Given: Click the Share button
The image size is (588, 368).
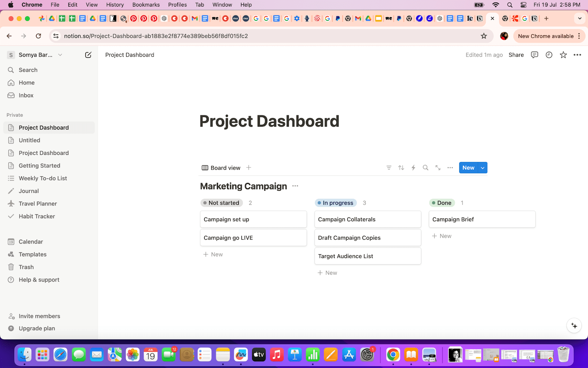Looking at the screenshot, I should click(x=516, y=54).
